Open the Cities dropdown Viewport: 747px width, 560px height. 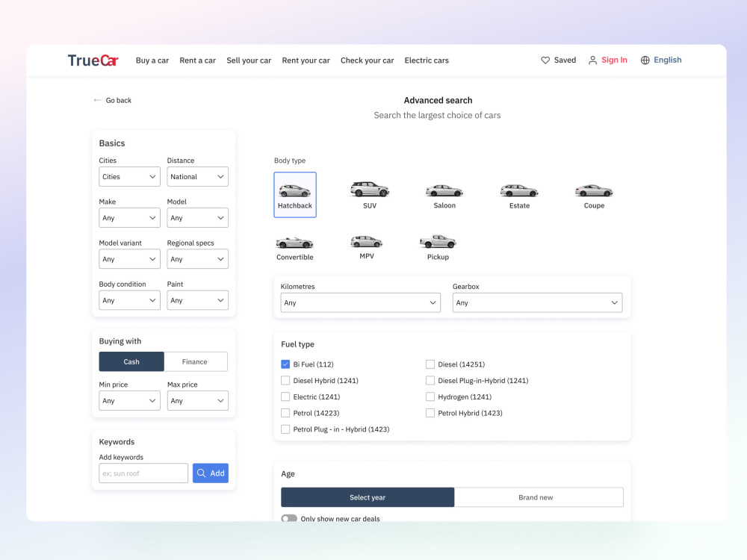pyautogui.click(x=129, y=177)
